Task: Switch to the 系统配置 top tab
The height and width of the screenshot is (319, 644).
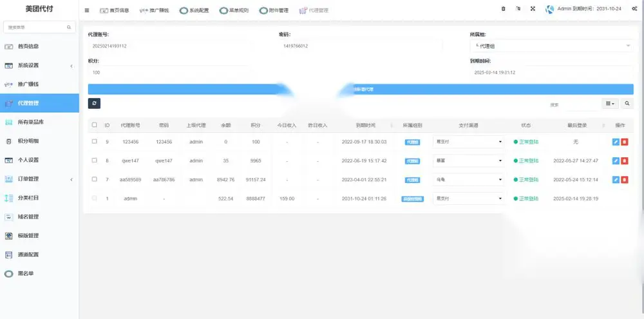Action: (x=194, y=10)
